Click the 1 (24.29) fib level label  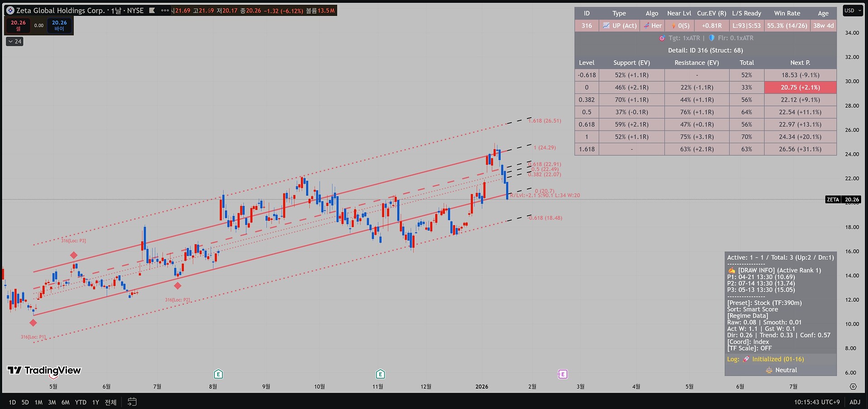click(x=545, y=147)
